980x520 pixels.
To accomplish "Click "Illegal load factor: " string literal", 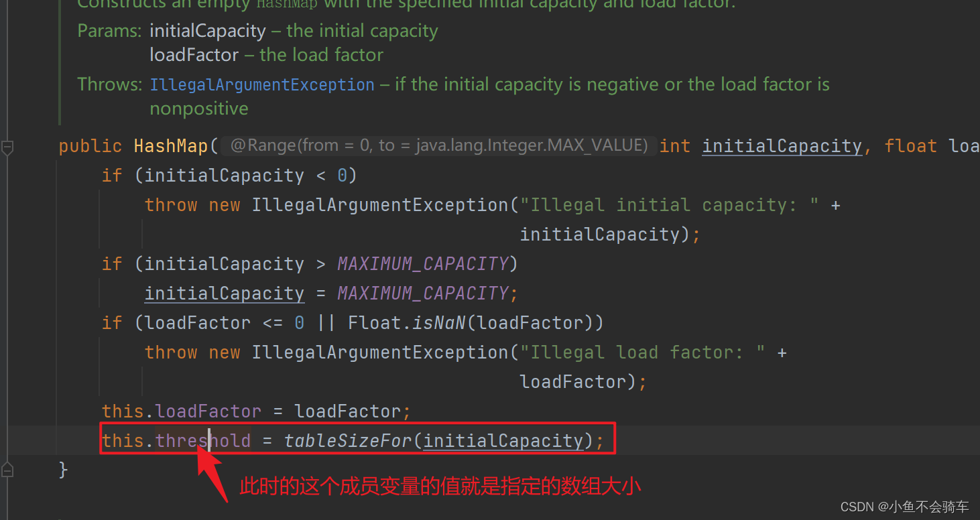I will (642, 352).
